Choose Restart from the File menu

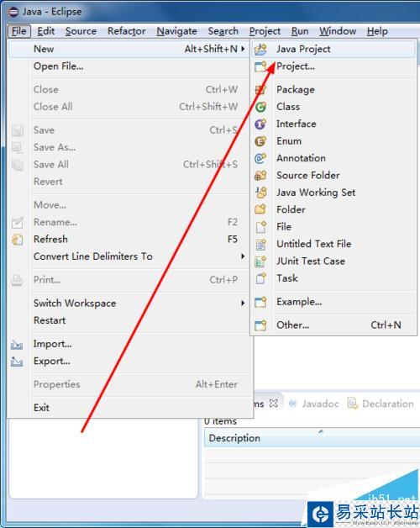point(129,320)
